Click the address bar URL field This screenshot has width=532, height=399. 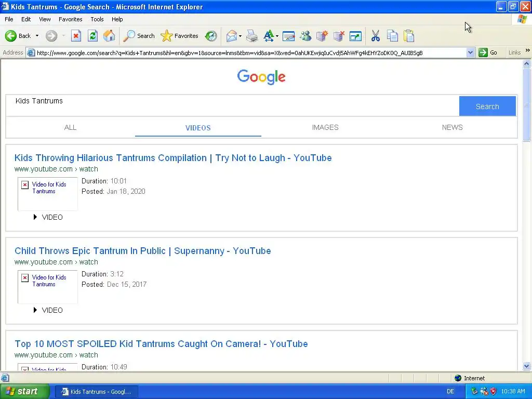250,53
